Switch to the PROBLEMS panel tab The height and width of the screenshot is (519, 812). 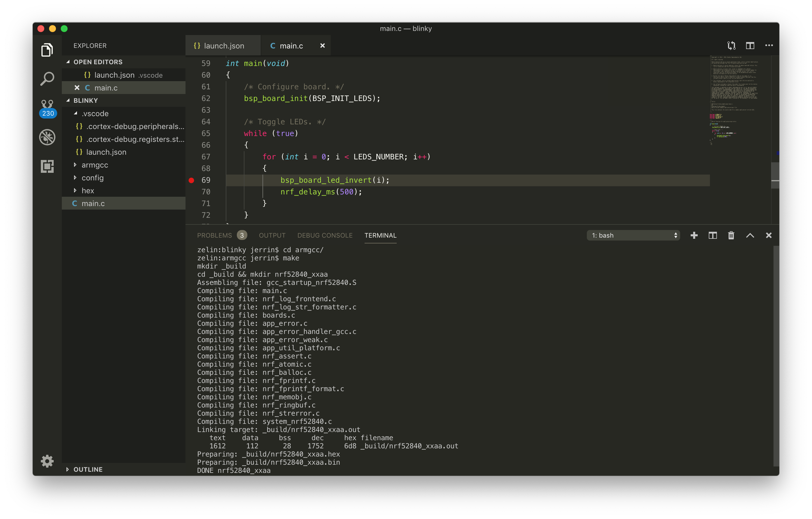214,235
